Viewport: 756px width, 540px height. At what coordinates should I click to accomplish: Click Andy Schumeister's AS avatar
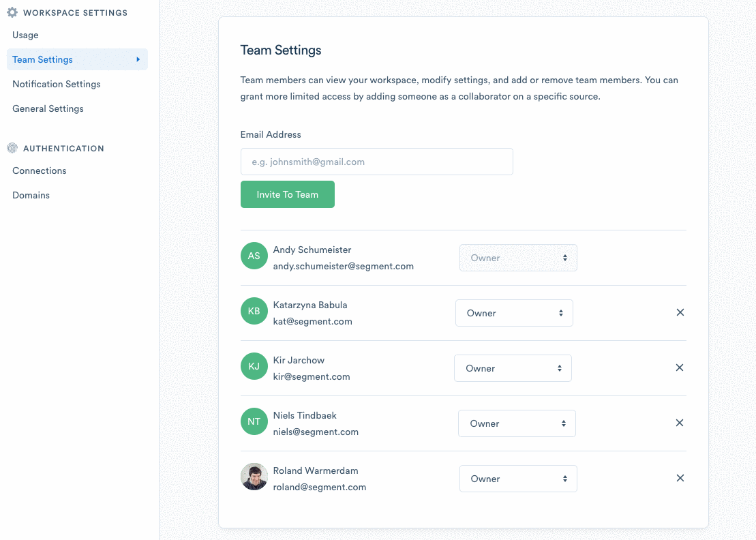pos(254,256)
